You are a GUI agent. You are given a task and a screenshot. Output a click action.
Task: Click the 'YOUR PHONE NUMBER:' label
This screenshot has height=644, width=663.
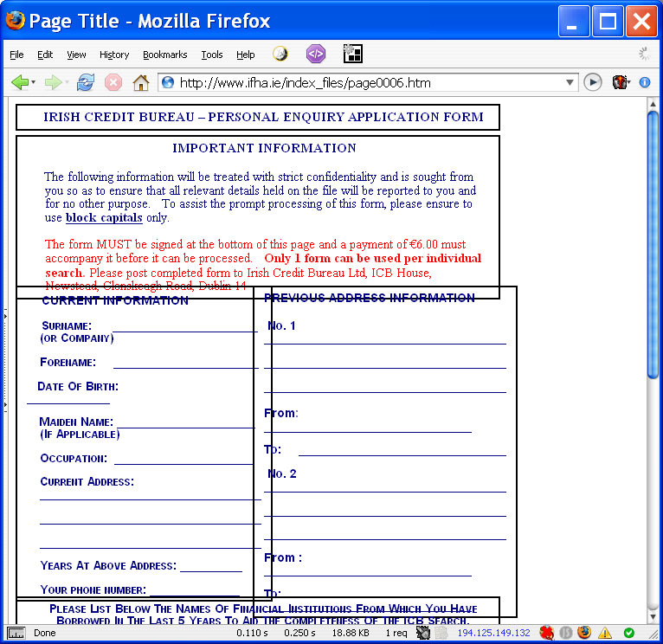point(93,590)
